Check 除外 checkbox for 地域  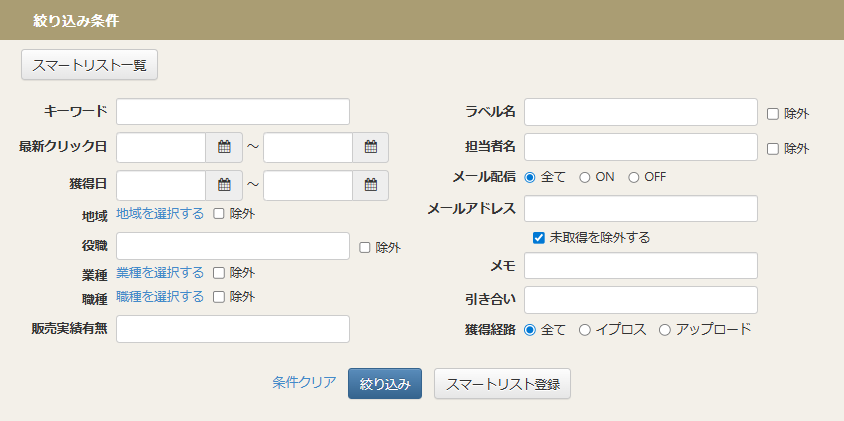pyautogui.click(x=219, y=214)
